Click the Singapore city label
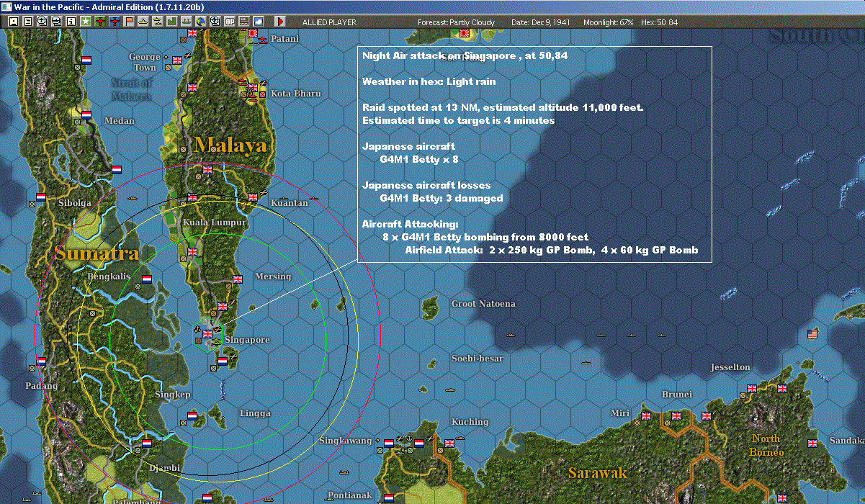The image size is (865, 504). pos(247,340)
